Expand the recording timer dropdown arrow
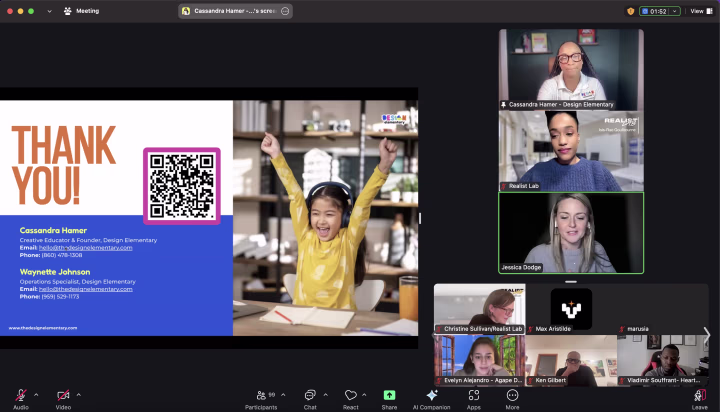 coord(675,11)
